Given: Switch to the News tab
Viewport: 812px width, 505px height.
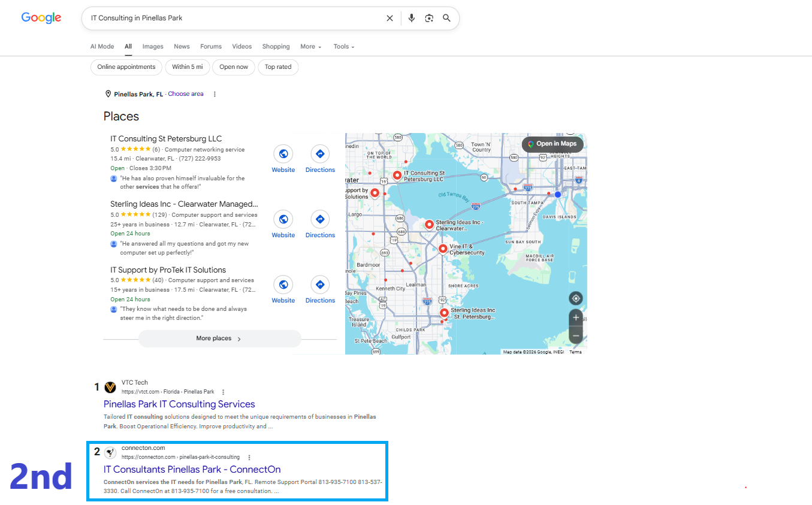Looking at the screenshot, I should point(182,47).
